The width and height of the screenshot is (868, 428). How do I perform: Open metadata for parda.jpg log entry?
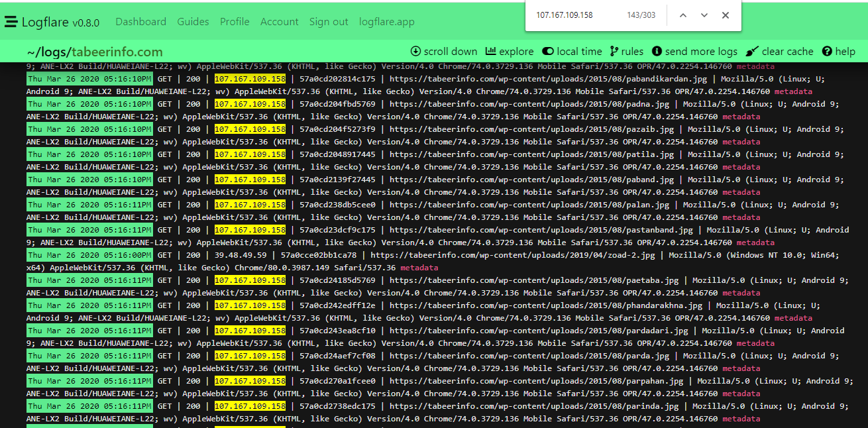point(741,368)
